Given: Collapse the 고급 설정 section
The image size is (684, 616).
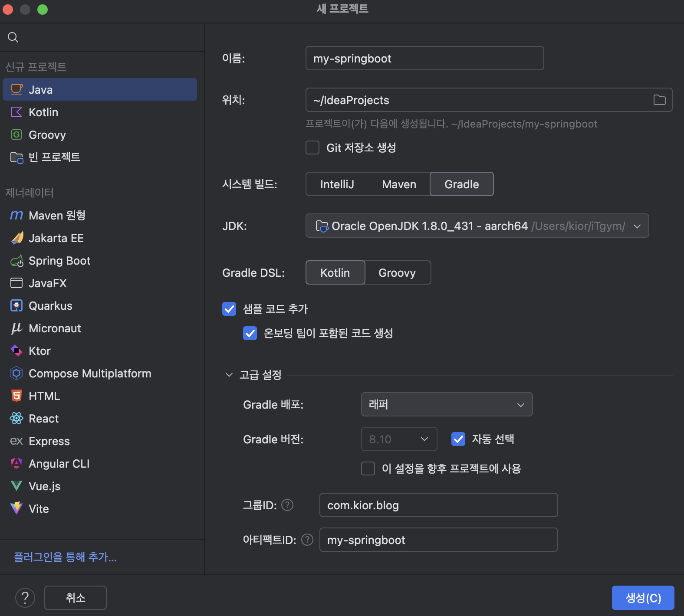Looking at the screenshot, I should click(229, 375).
